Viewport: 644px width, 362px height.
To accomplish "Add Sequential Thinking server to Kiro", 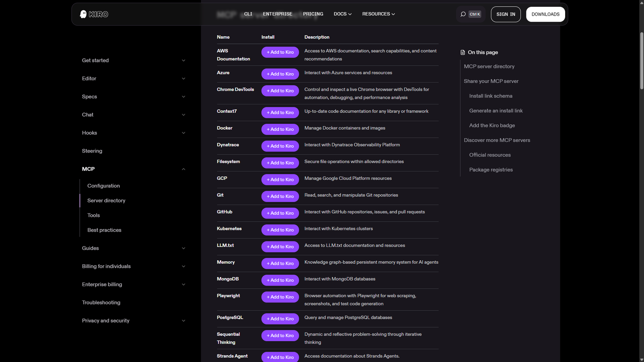I will [x=280, y=335].
